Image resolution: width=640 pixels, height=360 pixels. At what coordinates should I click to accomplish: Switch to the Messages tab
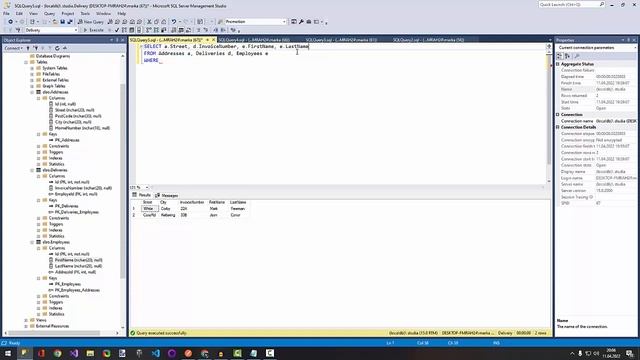[167, 196]
